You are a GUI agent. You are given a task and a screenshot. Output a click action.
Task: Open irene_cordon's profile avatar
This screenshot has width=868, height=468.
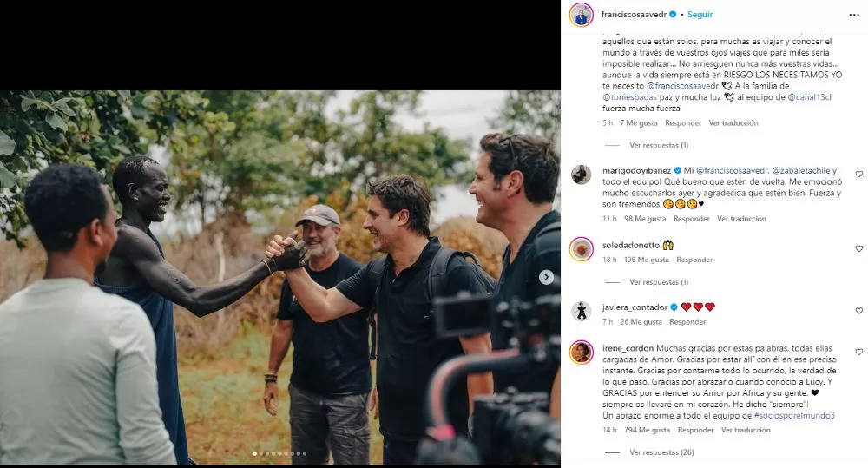(x=582, y=352)
